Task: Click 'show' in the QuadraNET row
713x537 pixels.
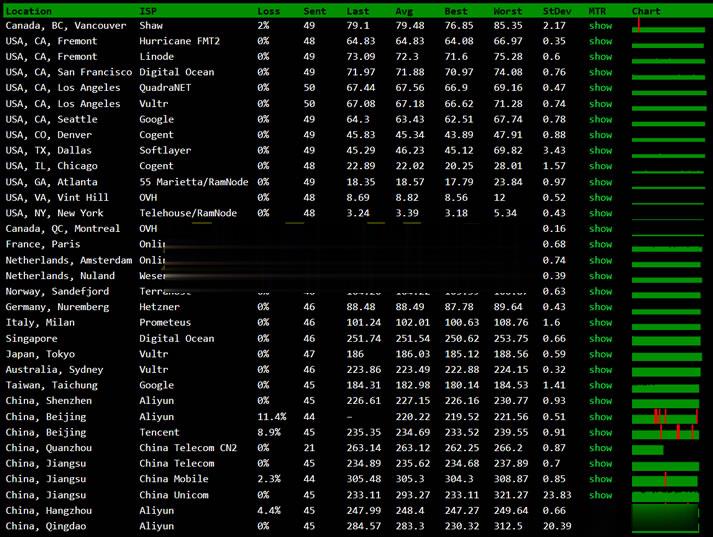Action: [600, 88]
